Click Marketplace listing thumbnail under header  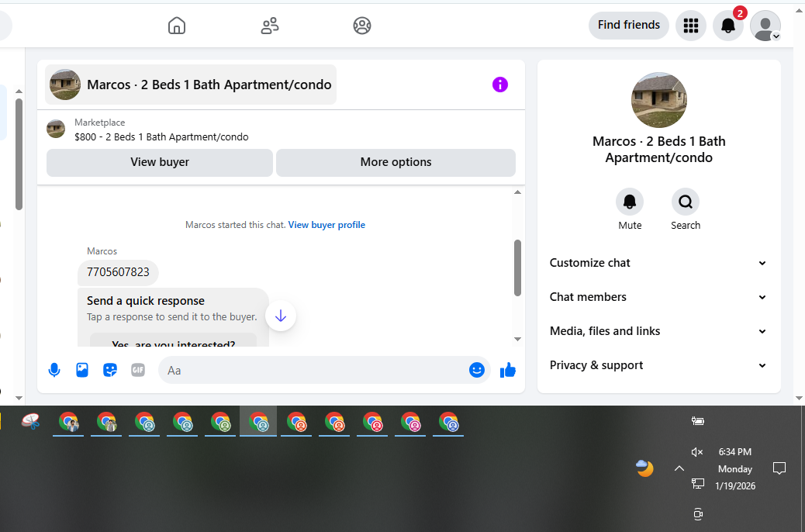pos(56,129)
